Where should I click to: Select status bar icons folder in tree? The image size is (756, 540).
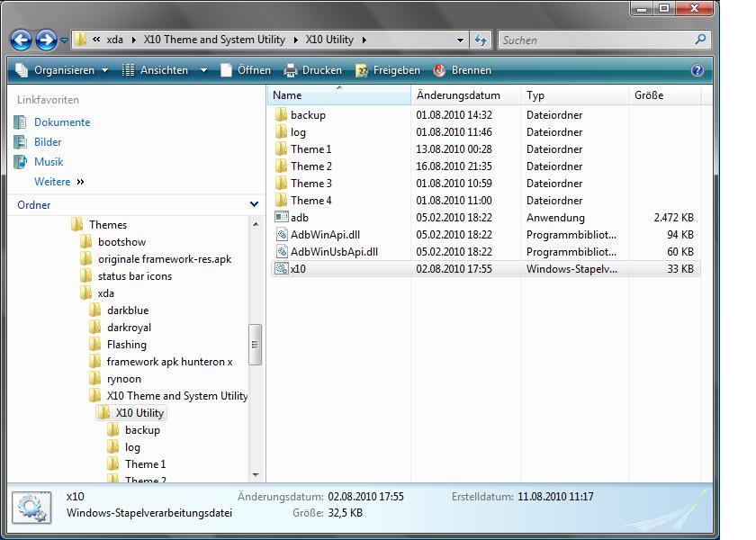(134, 276)
